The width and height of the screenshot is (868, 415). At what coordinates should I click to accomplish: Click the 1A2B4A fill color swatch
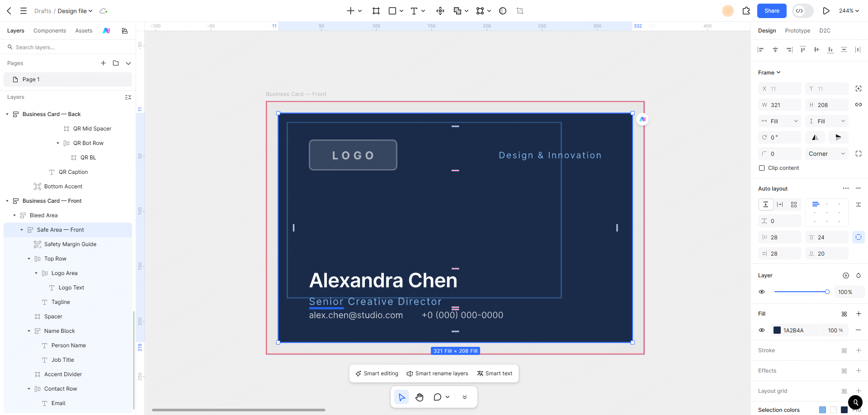(777, 330)
